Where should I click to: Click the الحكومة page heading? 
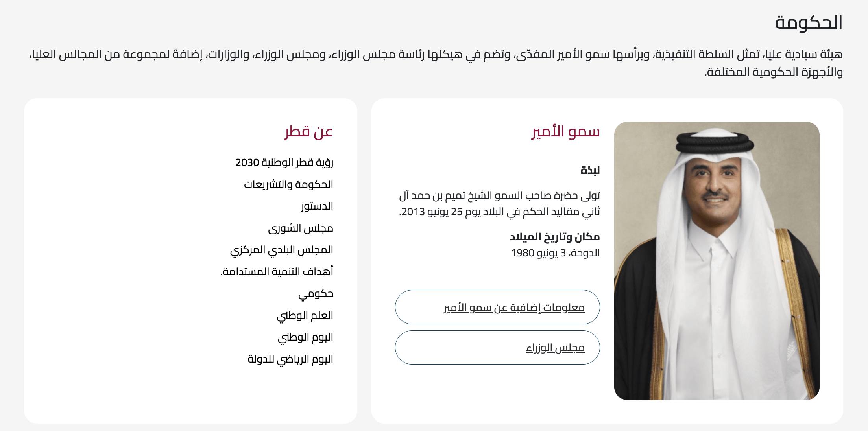tap(809, 22)
